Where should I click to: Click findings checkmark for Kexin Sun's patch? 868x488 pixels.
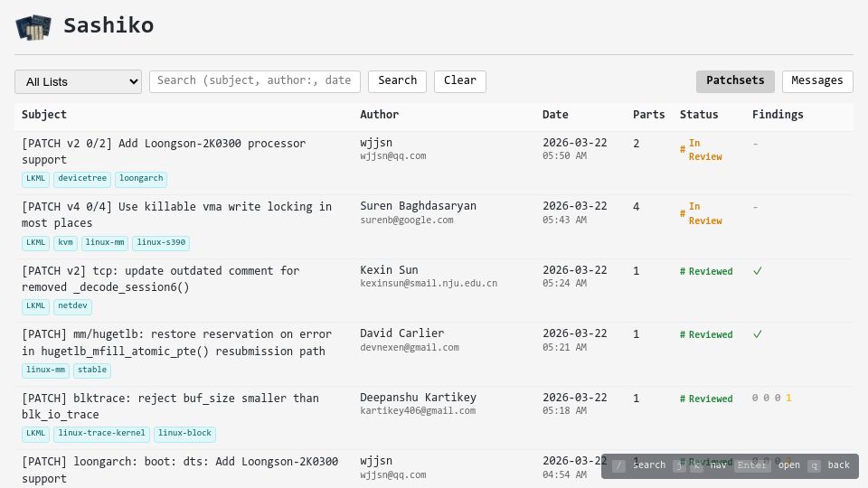point(758,270)
